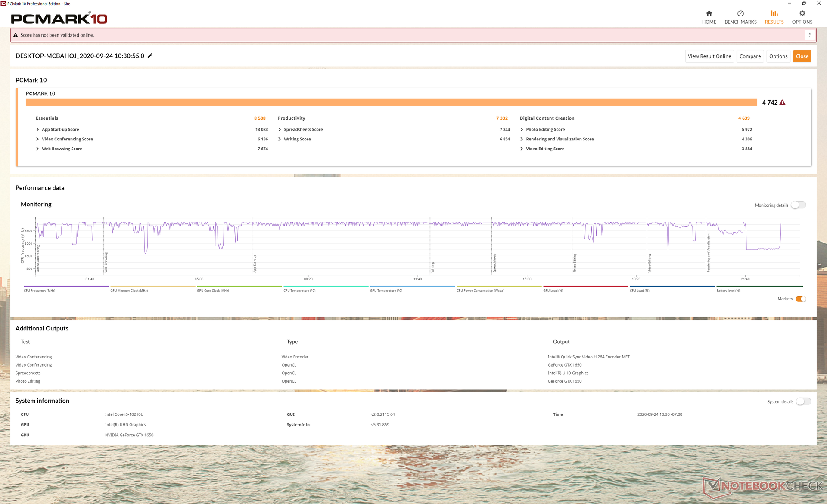827x504 pixels.
Task: Select the GPU Temperature legend bar
Action: point(412,286)
